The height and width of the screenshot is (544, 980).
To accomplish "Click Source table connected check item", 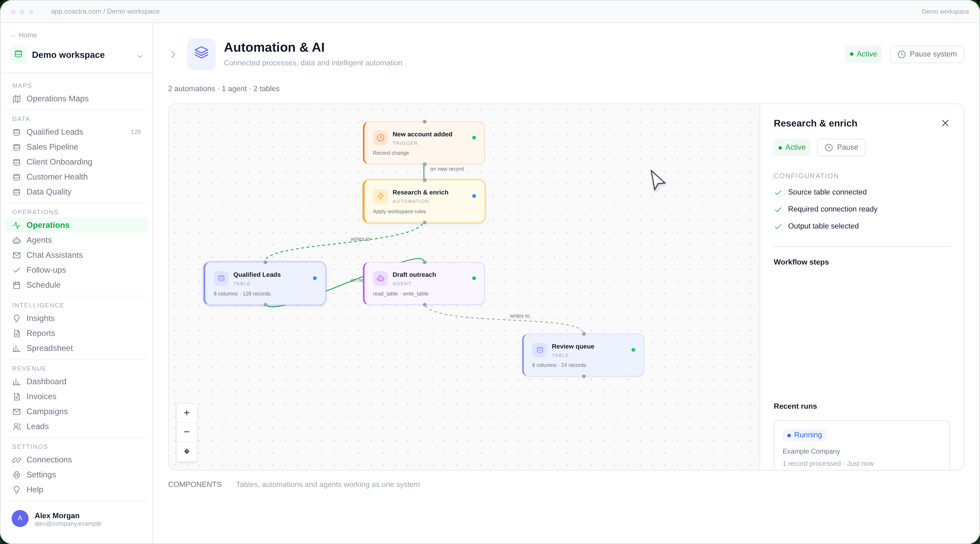I will coord(820,192).
